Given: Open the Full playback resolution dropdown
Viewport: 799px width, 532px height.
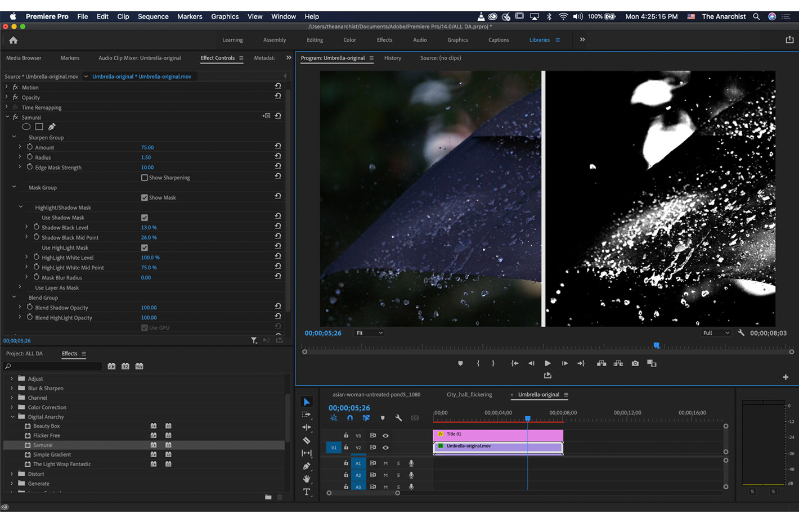Looking at the screenshot, I should point(716,333).
